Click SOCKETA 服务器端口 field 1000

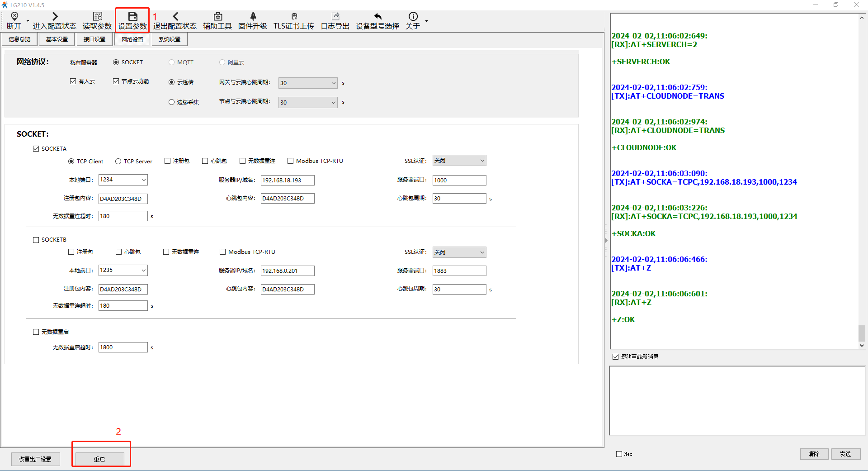point(459,180)
